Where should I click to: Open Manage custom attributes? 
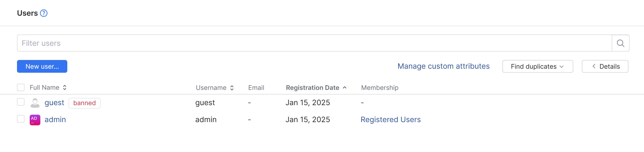[x=444, y=66]
